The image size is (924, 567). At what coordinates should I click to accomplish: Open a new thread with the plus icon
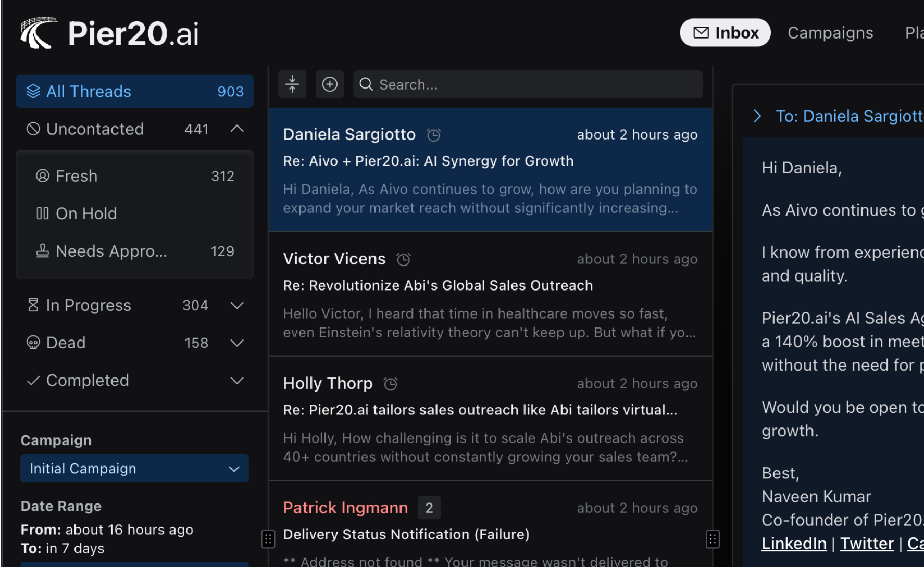330,84
